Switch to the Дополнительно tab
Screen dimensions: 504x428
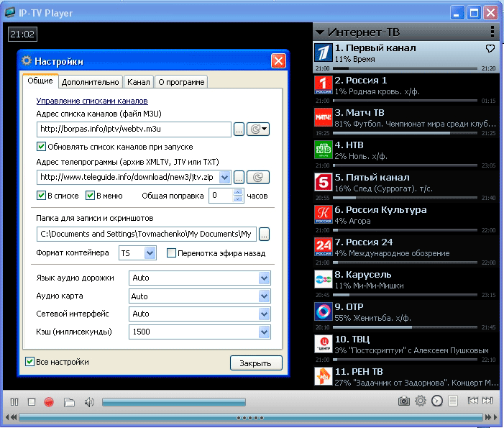(91, 82)
